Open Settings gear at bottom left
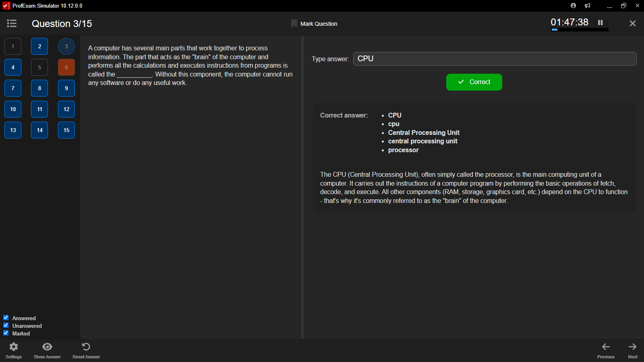The height and width of the screenshot is (362, 644). (x=14, y=347)
